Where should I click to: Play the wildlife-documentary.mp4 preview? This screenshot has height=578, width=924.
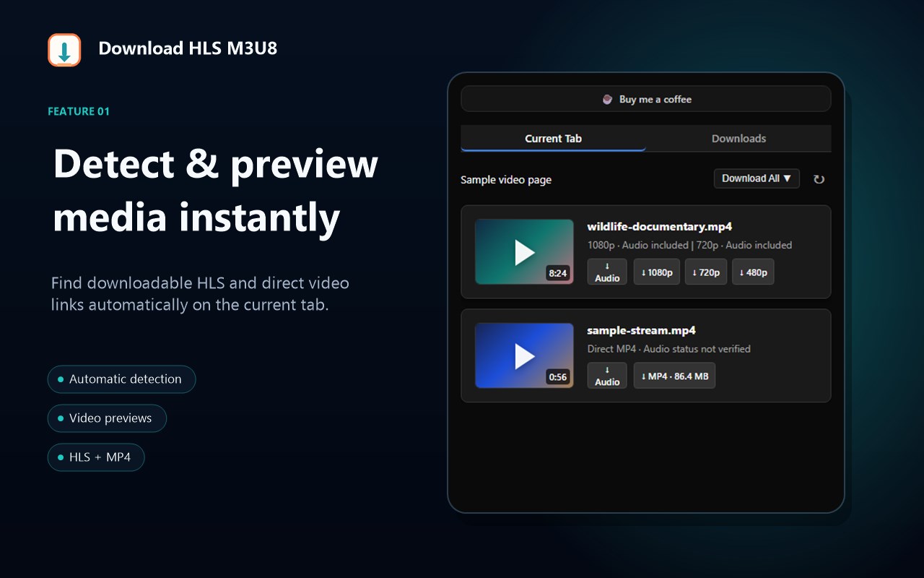pyautogui.click(x=524, y=251)
